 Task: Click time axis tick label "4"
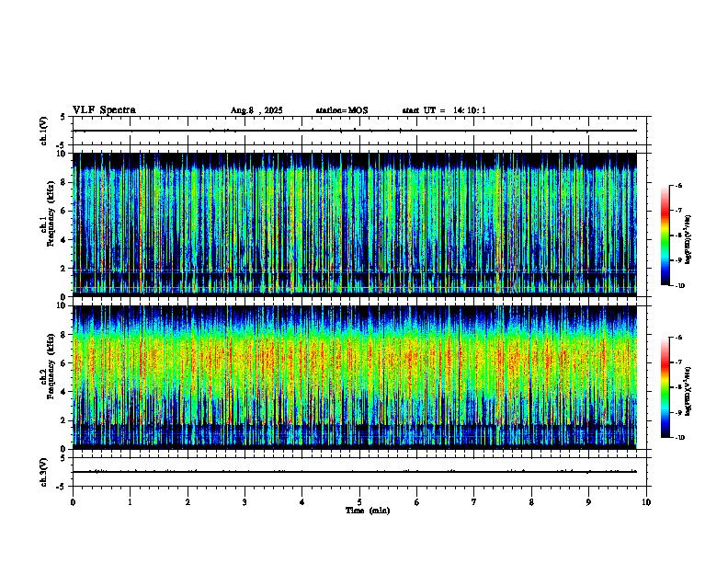(302, 502)
